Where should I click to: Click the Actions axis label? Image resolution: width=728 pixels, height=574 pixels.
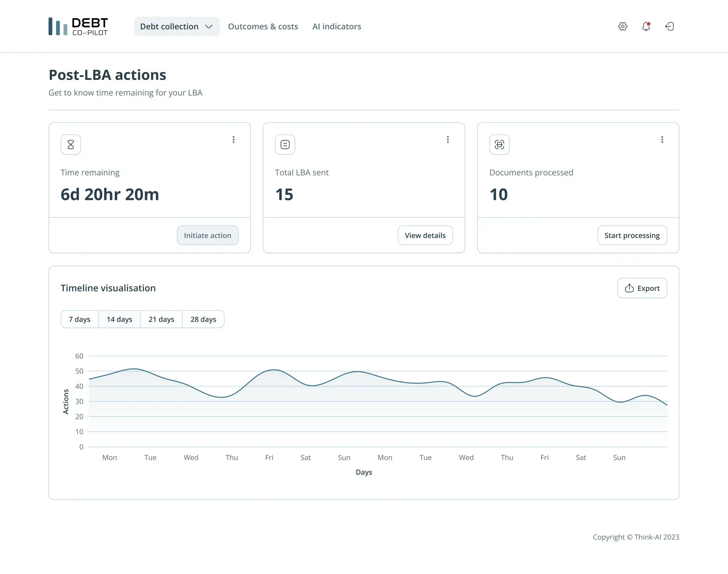pyautogui.click(x=66, y=402)
